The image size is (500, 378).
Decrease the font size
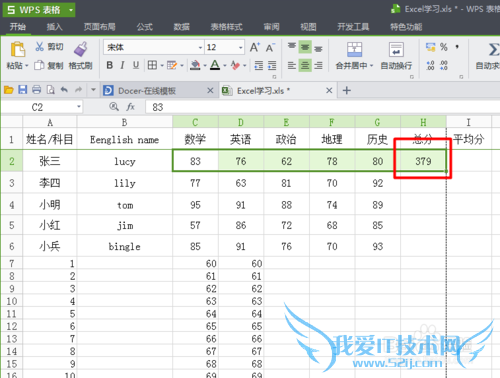pyautogui.click(x=270, y=47)
